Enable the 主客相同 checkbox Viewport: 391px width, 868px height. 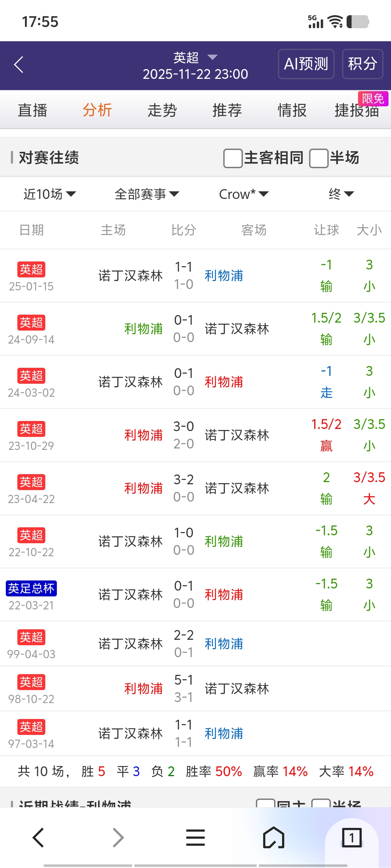[x=233, y=158]
